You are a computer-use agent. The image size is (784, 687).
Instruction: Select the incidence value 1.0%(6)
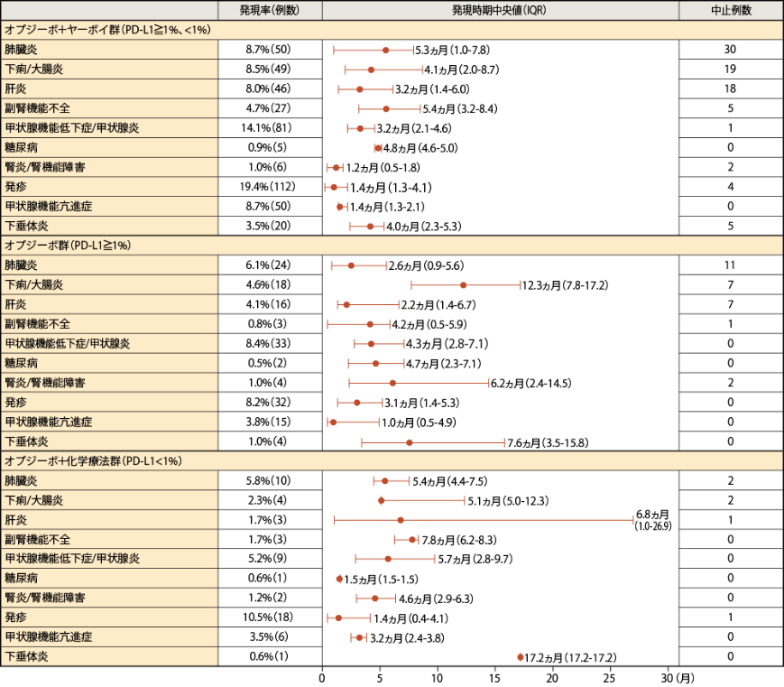pos(269,167)
